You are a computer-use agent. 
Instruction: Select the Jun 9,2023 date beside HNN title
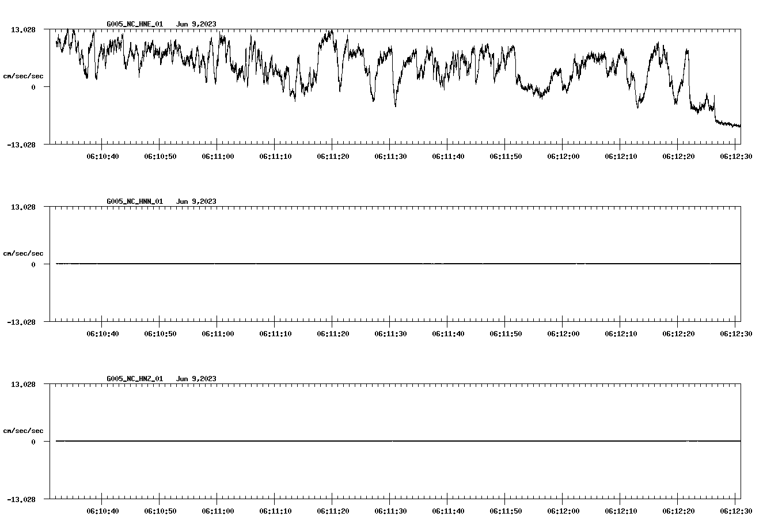click(196, 202)
